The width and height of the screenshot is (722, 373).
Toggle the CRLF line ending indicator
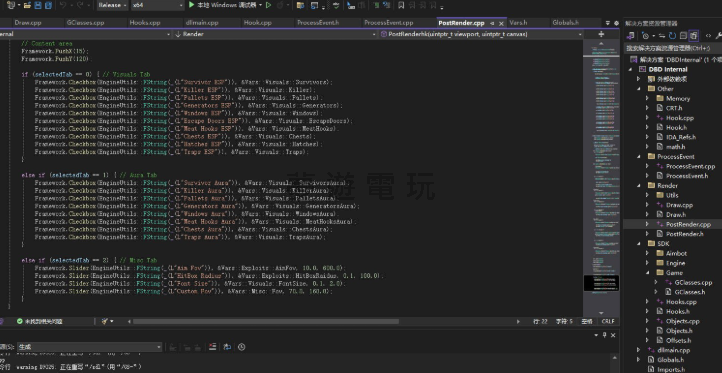608,321
